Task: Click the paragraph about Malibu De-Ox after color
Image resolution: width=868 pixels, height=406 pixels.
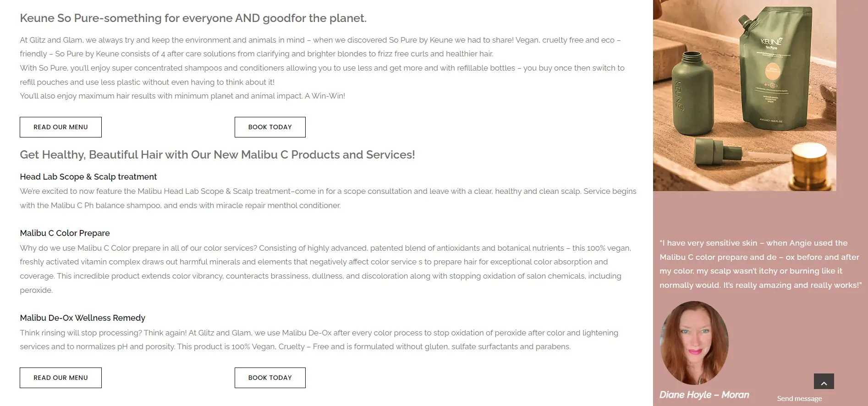Action: pyautogui.click(x=319, y=340)
